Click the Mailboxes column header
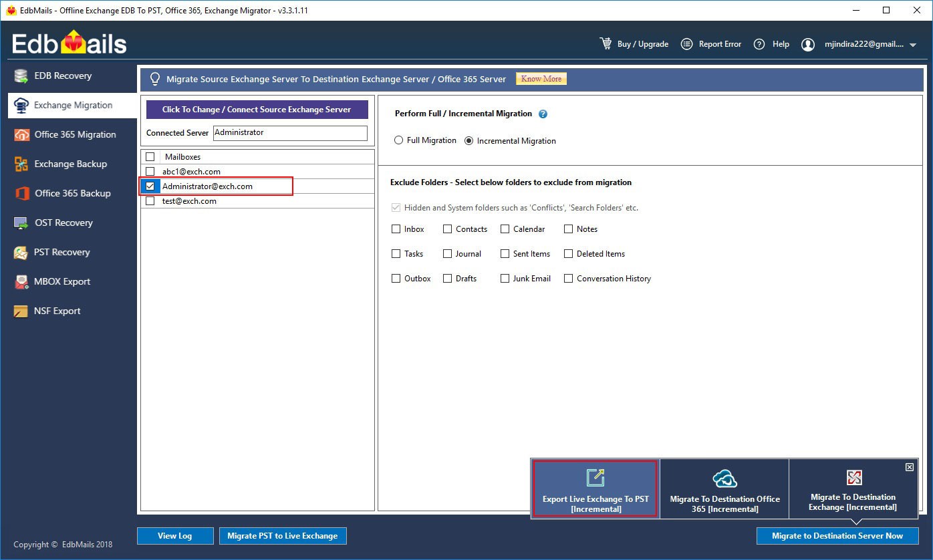The image size is (933, 560). pos(182,157)
